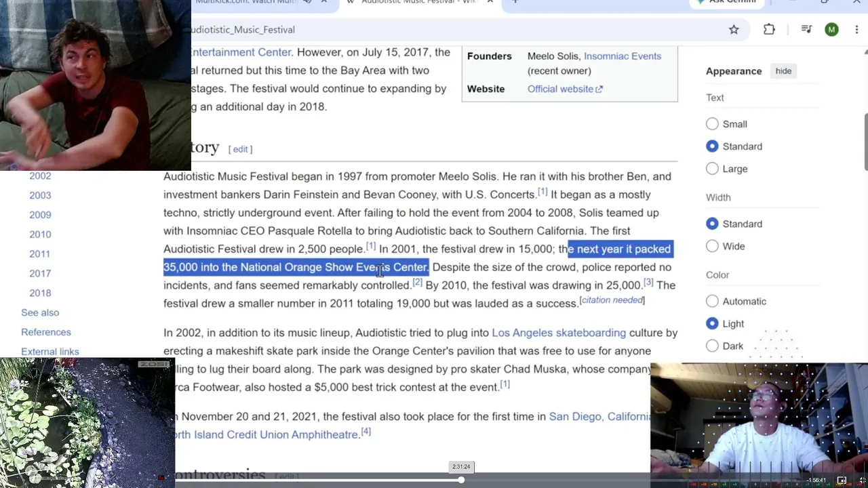Open the Chrome three-dot menu
Viewport: 868px width, 488px height.
[x=856, y=30]
